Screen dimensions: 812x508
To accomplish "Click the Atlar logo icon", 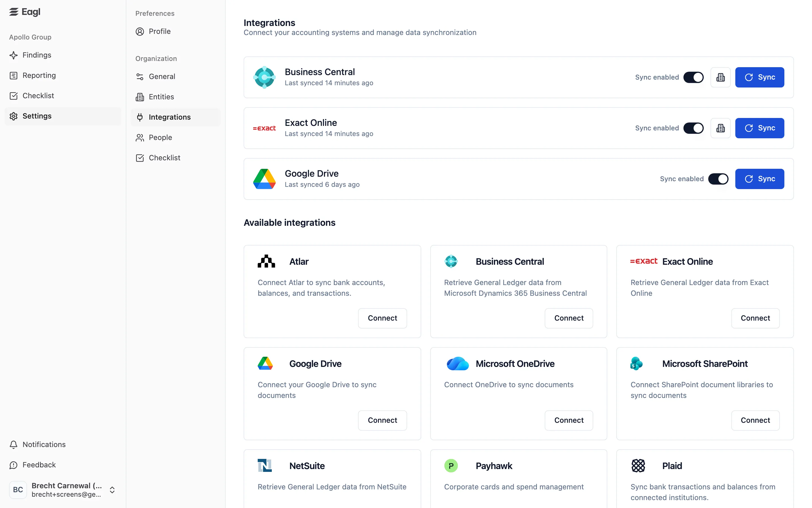I will (266, 261).
